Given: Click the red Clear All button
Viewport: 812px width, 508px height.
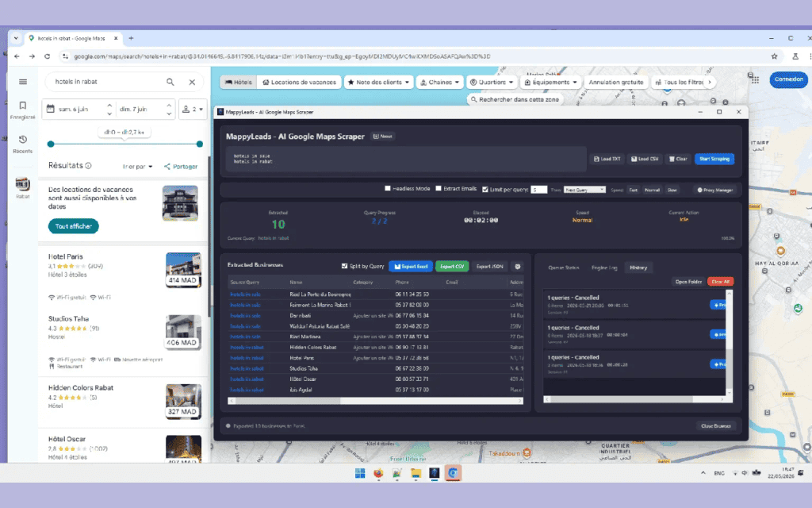Looking at the screenshot, I should click(720, 282).
